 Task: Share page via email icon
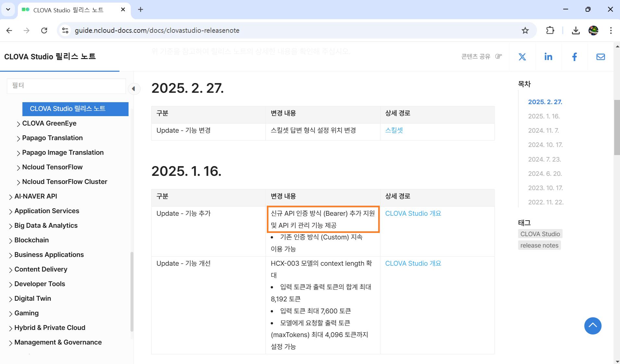click(601, 57)
